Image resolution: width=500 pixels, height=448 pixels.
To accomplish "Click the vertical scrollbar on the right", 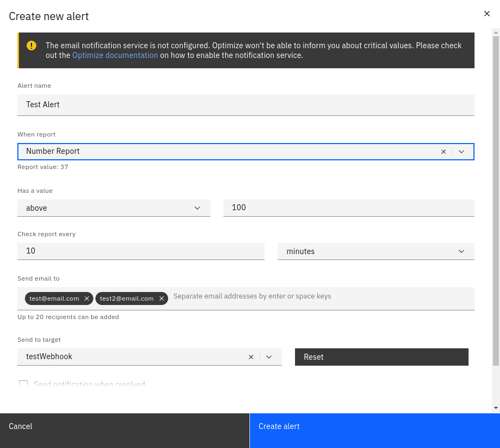I will coord(495,217).
